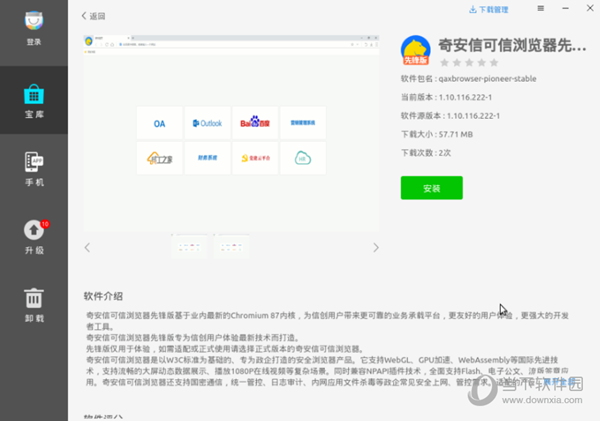The height and width of the screenshot is (421, 600).
Task: Open the 卸载 uninstall section
Action: pyautogui.click(x=34, y=304)
